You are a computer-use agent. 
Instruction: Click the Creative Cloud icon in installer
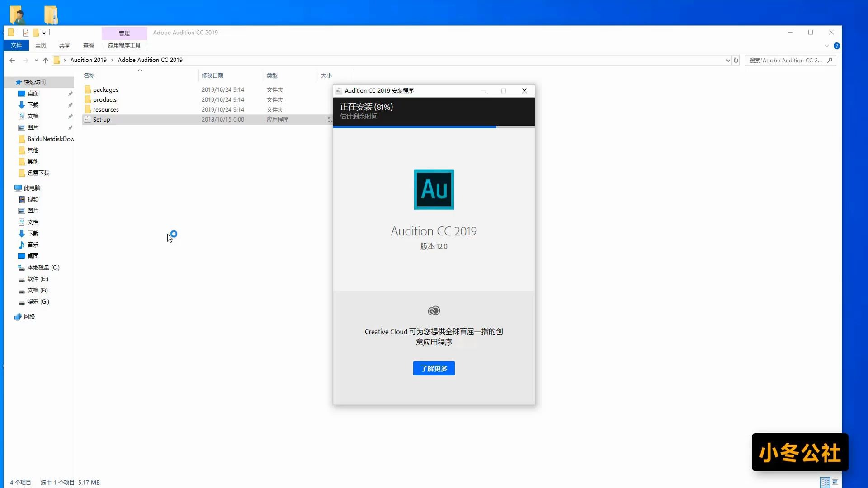point(434,311)
